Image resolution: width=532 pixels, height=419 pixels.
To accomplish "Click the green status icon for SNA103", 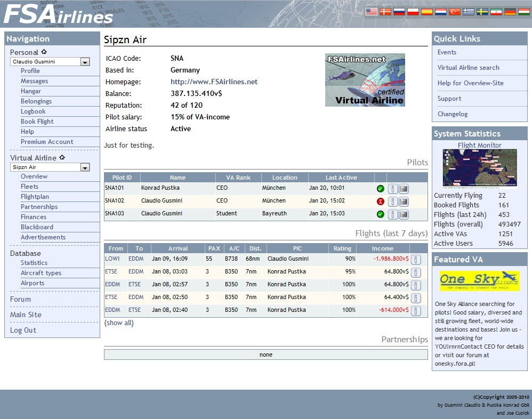I will pyautogui.click(x=380, y=214).
